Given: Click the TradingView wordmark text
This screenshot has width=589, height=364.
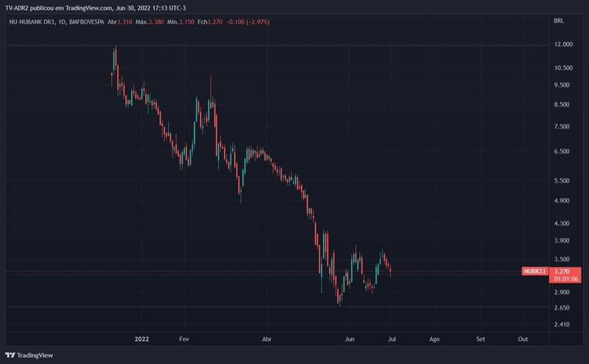Looking at the screenshot, I should point(35,355).
